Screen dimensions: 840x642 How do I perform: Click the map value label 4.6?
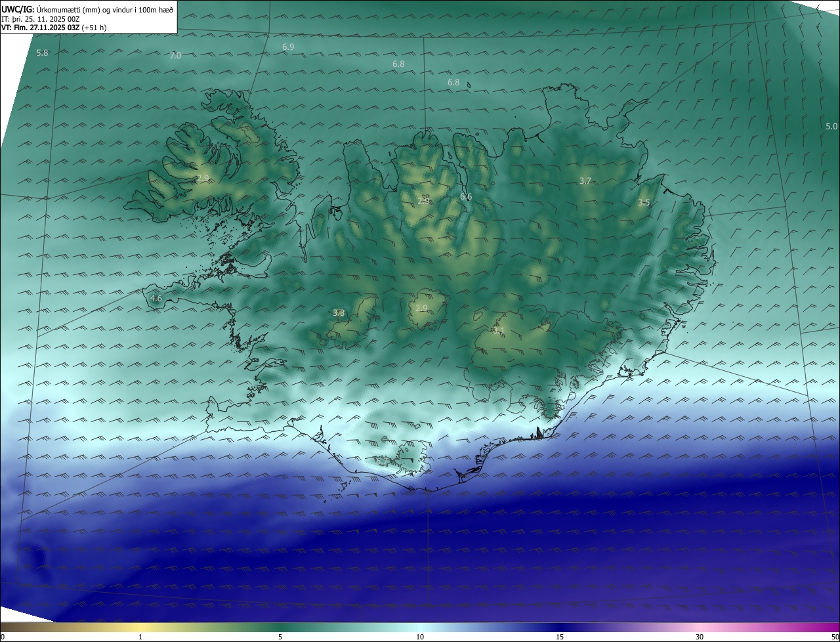[156, 298]
